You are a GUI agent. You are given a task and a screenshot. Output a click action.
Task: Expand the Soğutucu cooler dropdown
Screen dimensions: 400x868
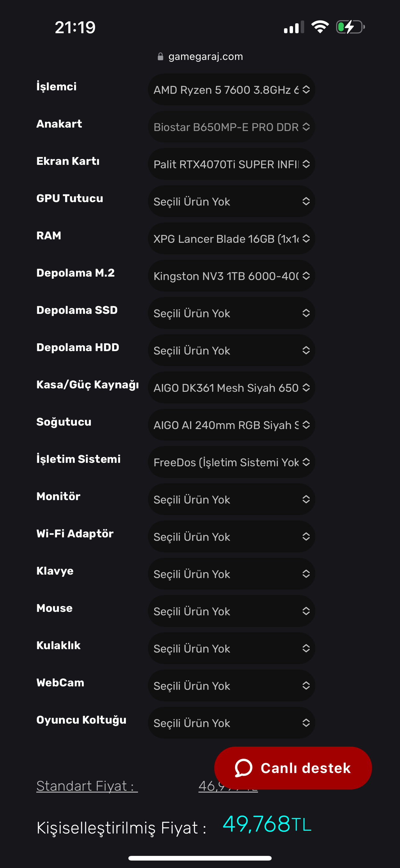point(231,425)
